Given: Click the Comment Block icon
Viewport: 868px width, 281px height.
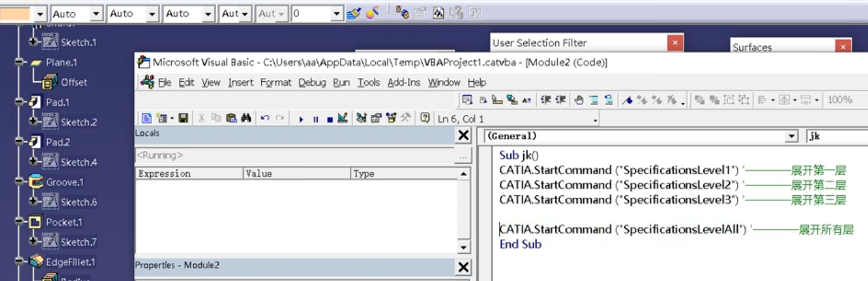Looking at the screenshot, I should click(593, 100).
